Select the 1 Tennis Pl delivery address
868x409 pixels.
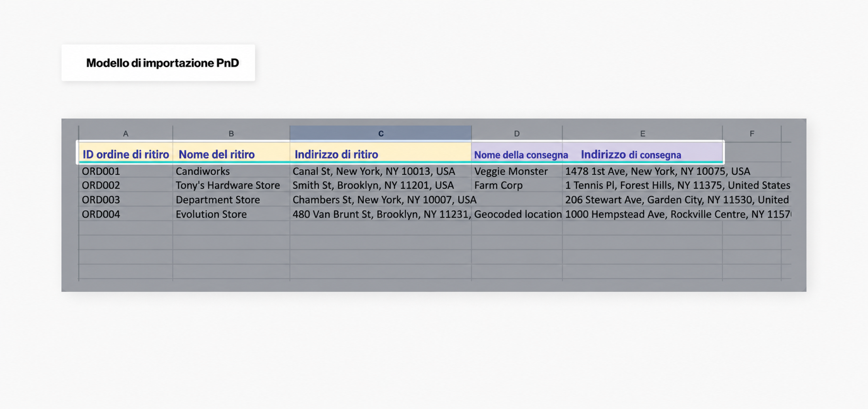pyautogui.click(x=642, y=185)
